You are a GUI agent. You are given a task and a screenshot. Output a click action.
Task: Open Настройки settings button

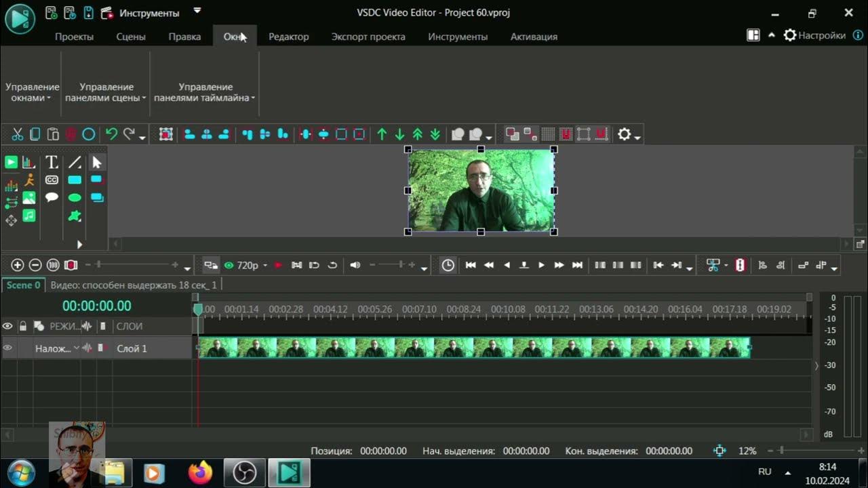[814, 35]
